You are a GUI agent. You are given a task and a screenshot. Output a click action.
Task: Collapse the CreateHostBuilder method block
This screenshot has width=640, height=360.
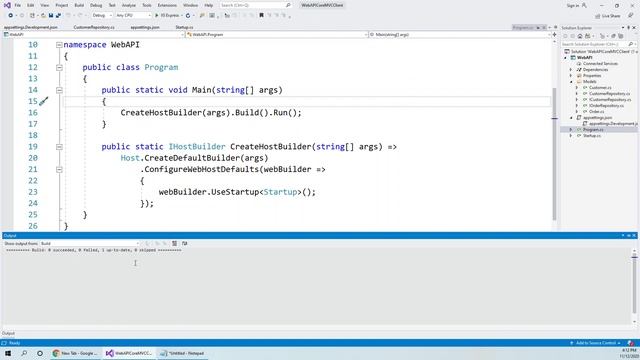[59, 147]
